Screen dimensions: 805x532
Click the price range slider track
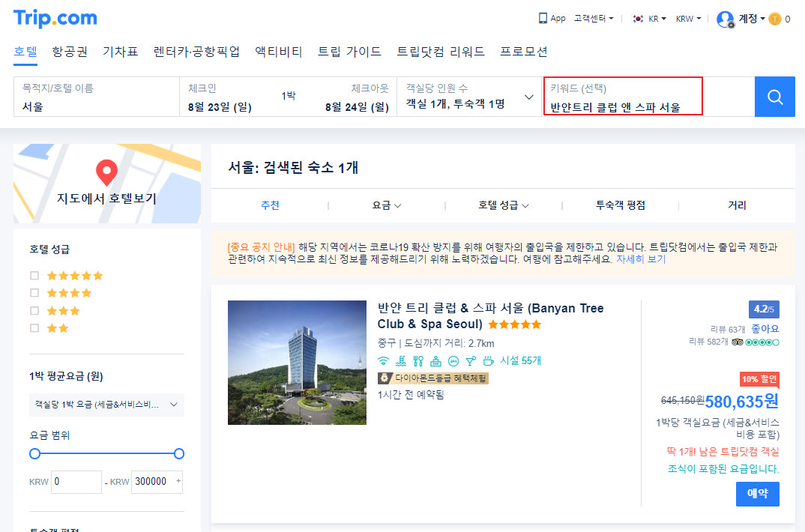point(106,453)
